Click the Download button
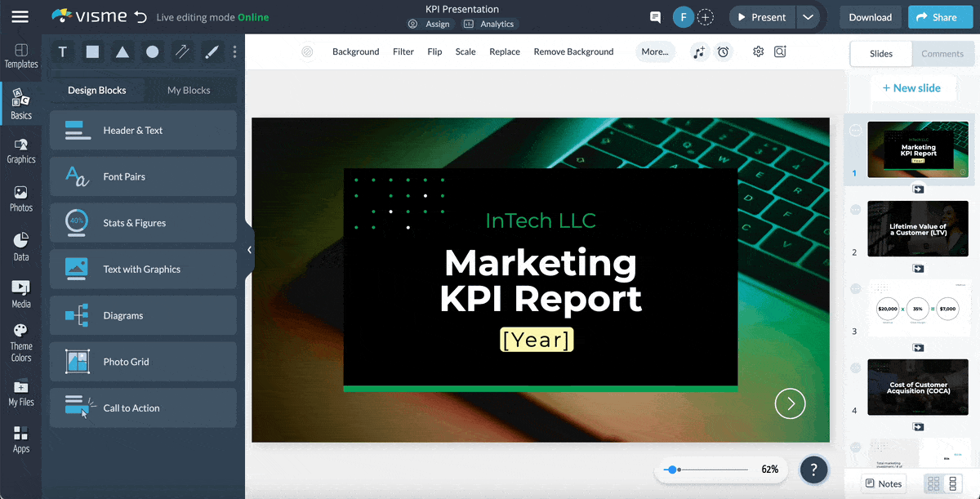 (x=870, y=16)
